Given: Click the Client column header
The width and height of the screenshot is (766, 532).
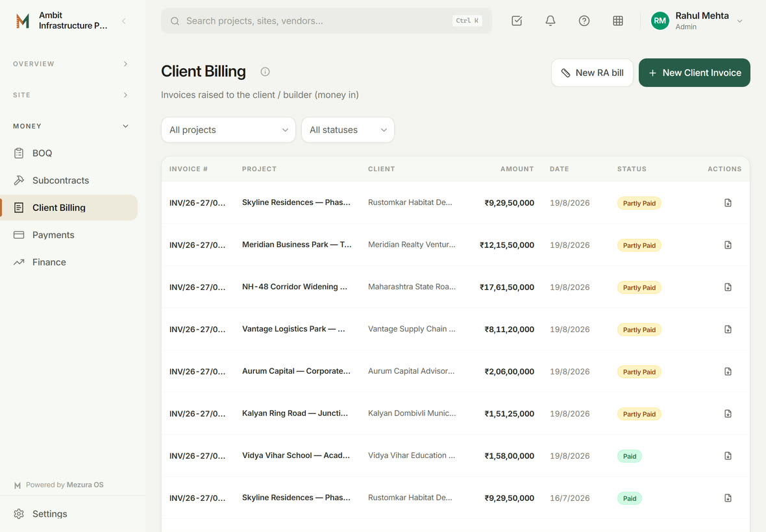Looking at the screenshot, I should [x=382, y=169].
